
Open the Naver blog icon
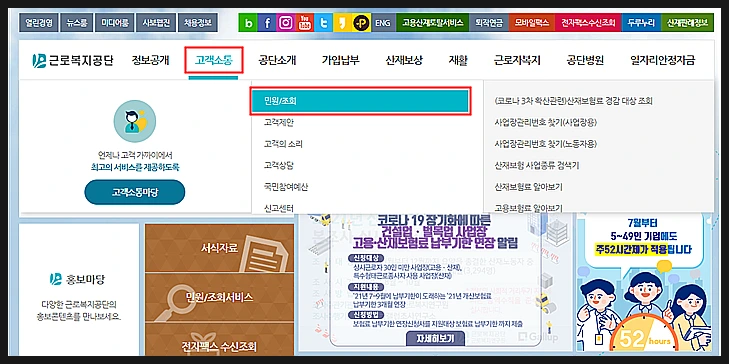coord(248,22)
